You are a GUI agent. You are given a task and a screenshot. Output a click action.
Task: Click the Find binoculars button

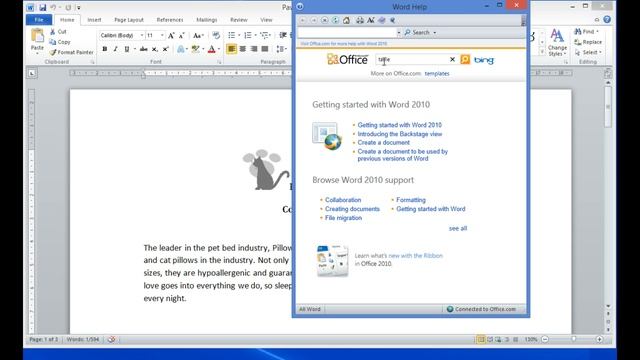pyautogui.click(x=586, y=31)
